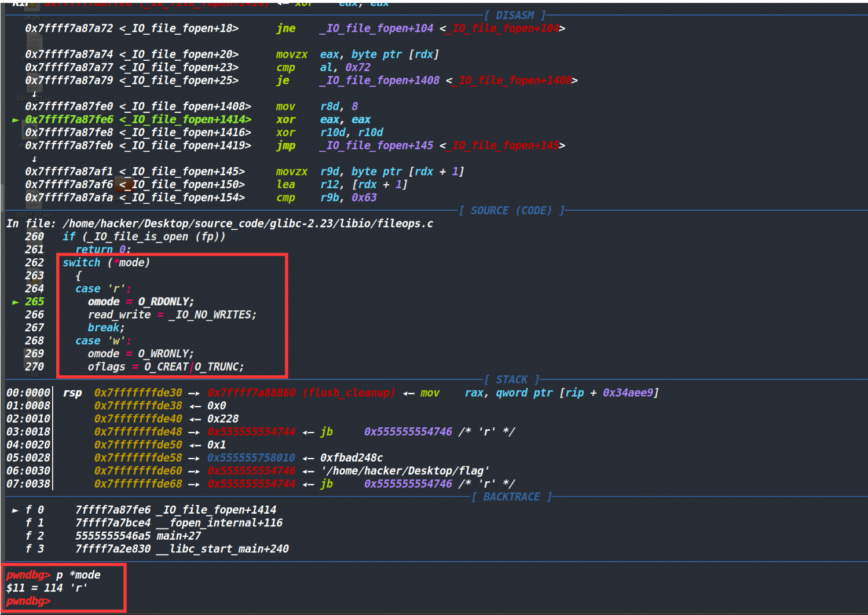This screenshot has height=615, width=868.
Task: Click stack value 0x228
Action: coord(223,419)
